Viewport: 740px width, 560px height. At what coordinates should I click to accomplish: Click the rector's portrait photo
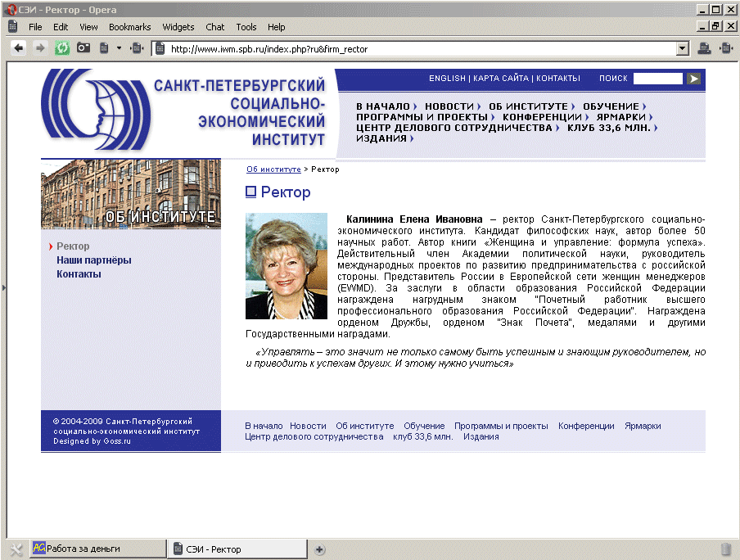coord(287,266)
